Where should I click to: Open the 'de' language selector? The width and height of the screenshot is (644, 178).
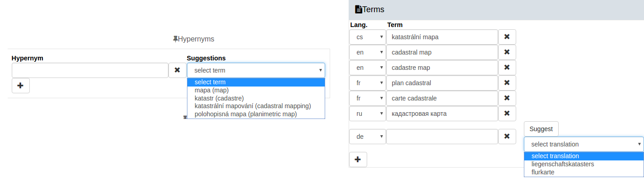368,137
